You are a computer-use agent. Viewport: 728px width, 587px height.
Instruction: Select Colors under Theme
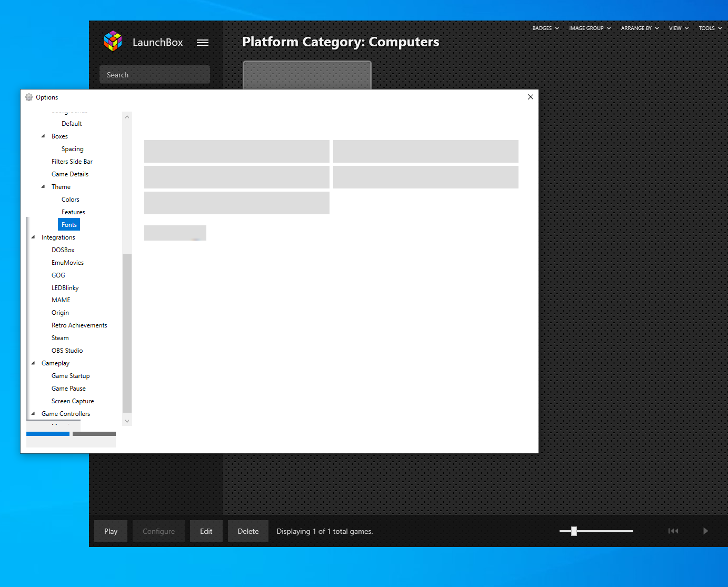71,200
